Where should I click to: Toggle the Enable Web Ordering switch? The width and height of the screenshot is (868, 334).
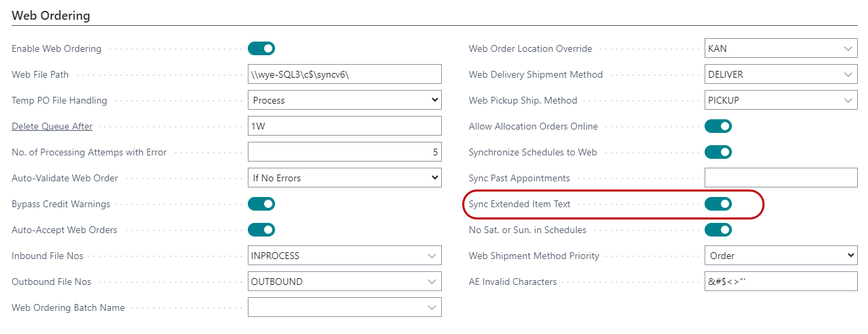pyautogui.click(x=261, y=48)
